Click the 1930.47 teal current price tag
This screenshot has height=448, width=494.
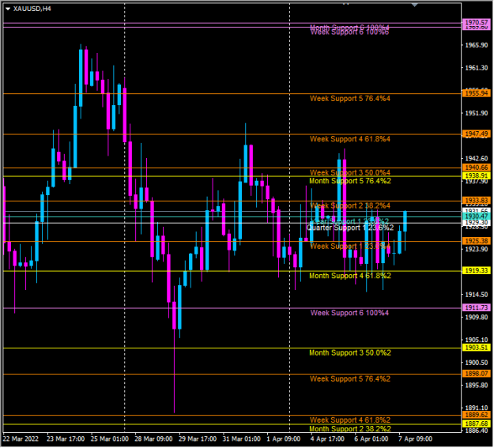[x=477, y=216]
